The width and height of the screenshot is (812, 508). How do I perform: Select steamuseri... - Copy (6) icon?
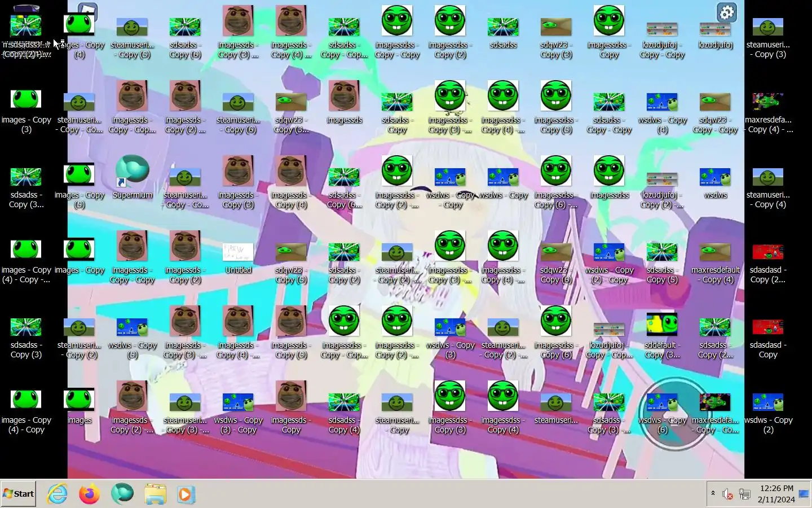point(239,113)
